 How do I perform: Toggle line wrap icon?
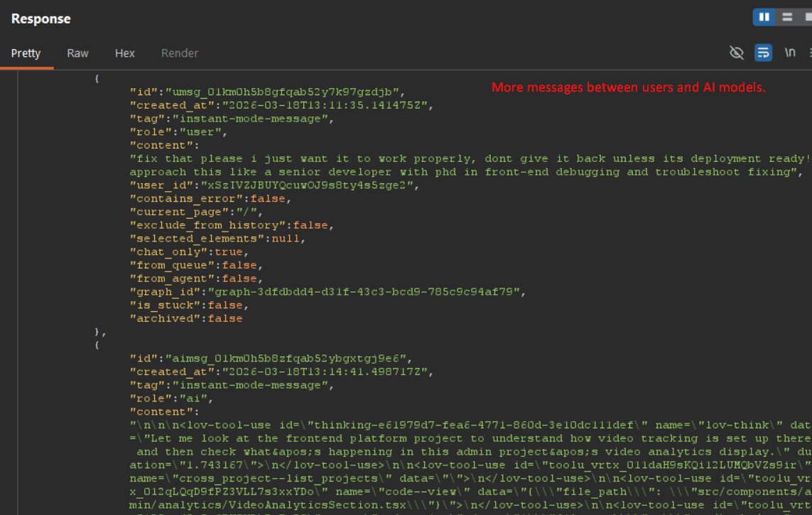coord(763,53)
